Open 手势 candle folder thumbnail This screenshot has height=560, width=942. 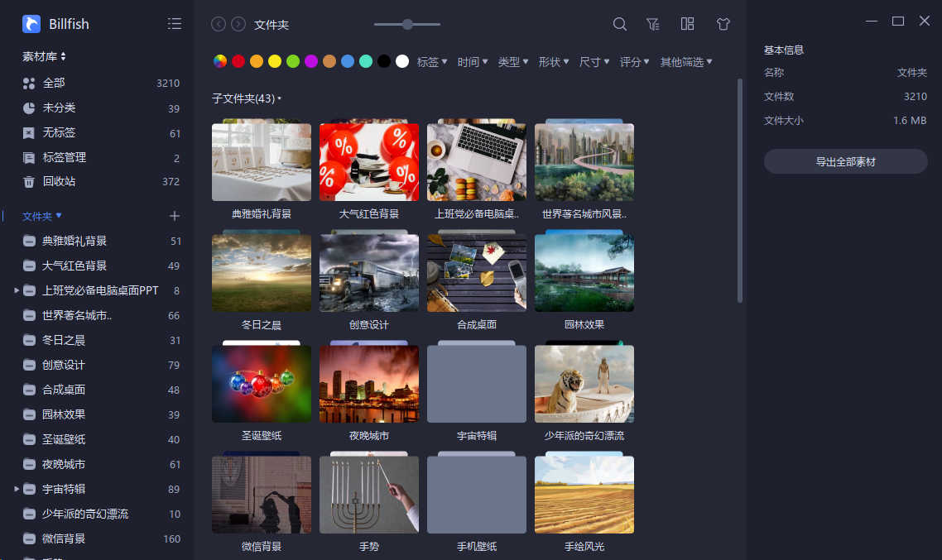369,493
